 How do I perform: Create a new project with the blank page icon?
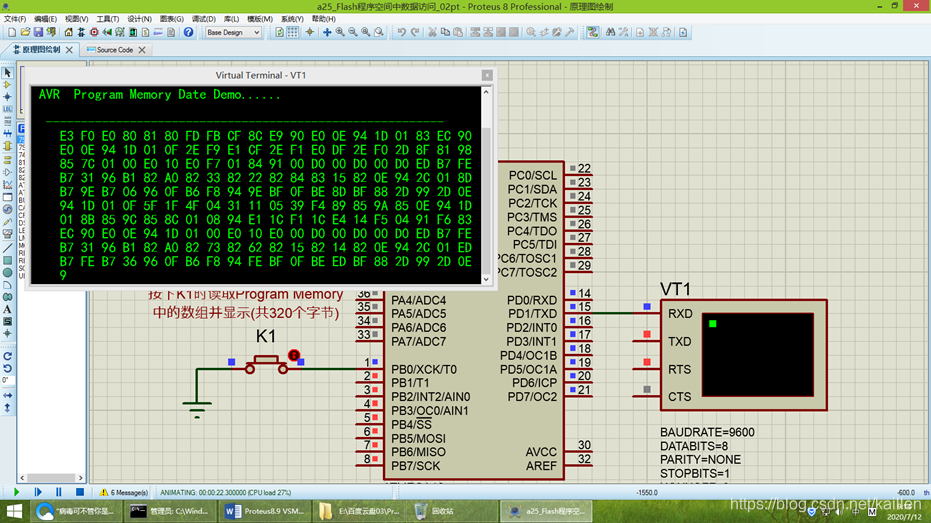(x=12, y=32)
